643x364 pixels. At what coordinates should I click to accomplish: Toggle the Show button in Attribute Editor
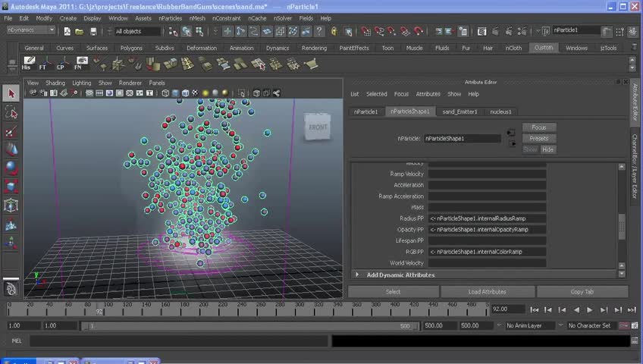click(531, 149)
